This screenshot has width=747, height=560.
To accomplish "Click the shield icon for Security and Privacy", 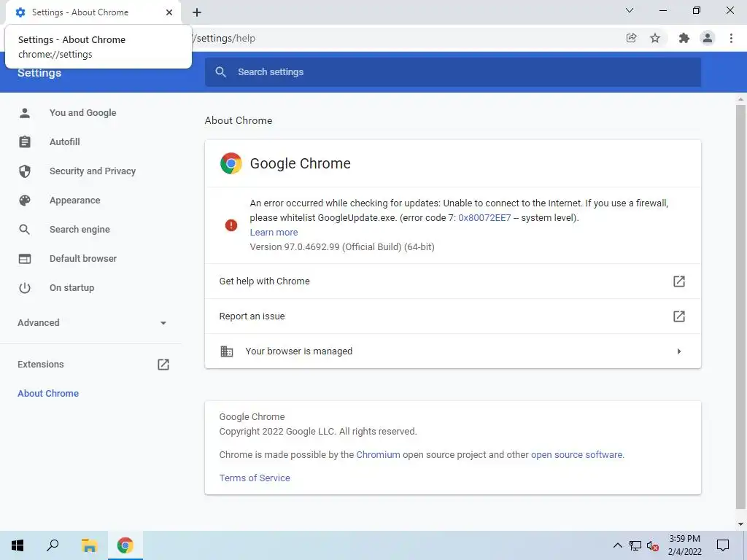I will [25, 171].
